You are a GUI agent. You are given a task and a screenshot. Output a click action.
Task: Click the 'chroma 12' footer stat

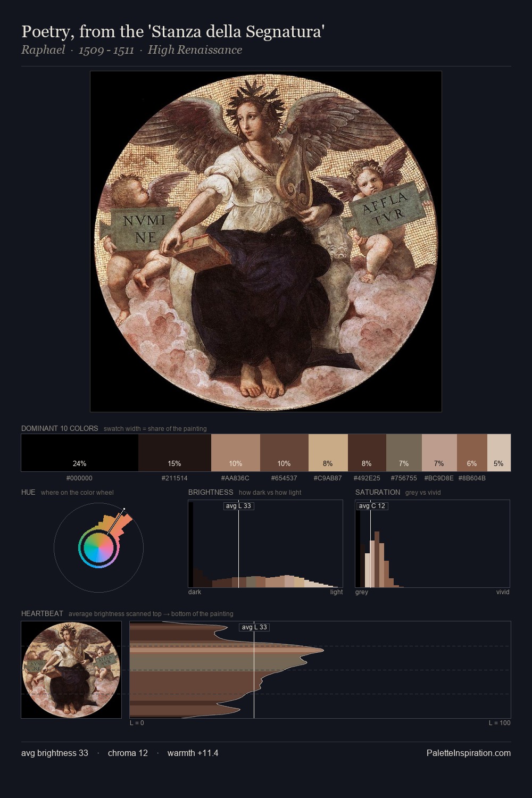pyautogui.click(x=128, y=753)
